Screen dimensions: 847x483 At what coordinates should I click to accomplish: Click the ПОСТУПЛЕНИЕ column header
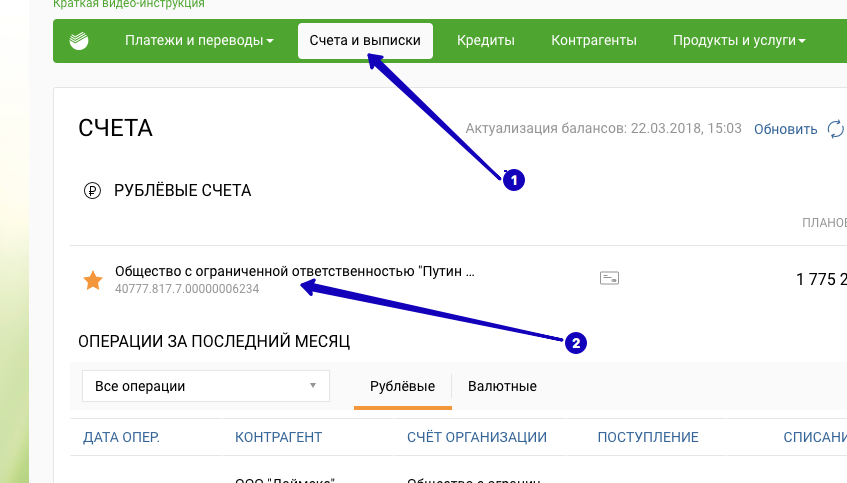click(647, 437)
